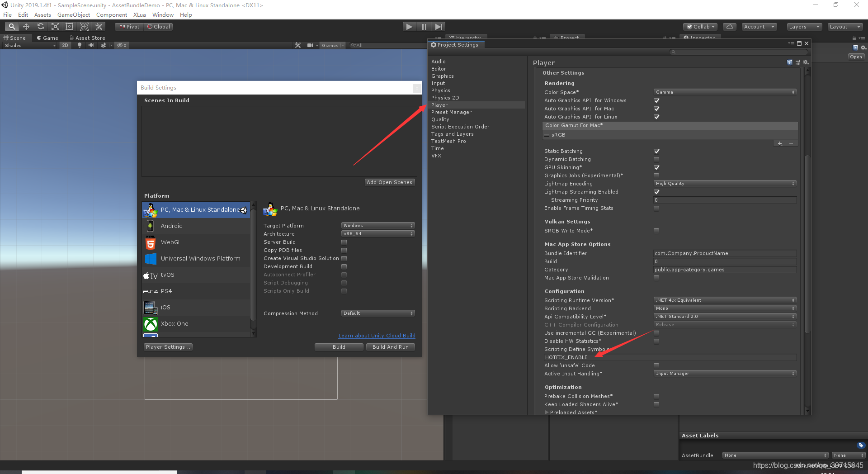Screen dimensions: 868x474
Task: Open Player Settings from Build Settings
Action: [168, 347]
